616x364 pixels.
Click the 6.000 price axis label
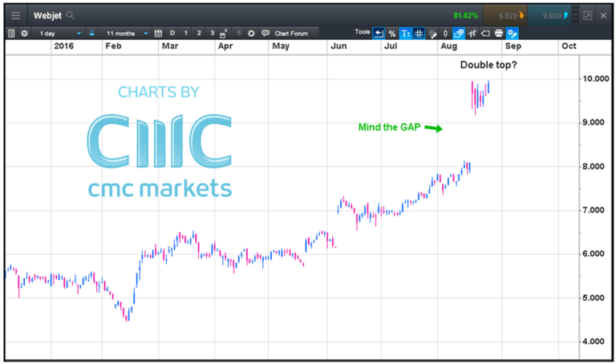(x=594, y=253)
